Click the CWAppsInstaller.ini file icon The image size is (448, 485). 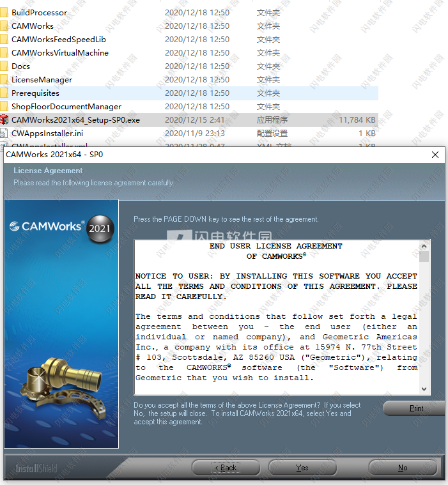click(4, 134)
